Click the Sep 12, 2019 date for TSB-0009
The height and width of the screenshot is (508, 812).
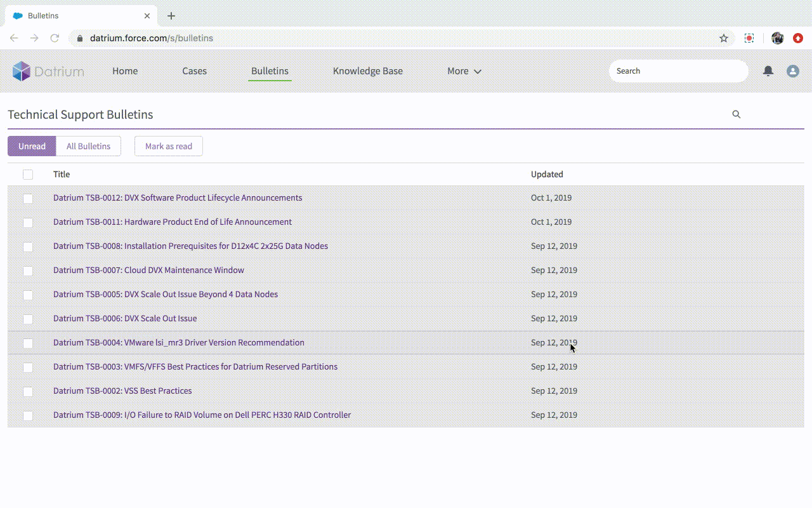[x=554, y=415]
